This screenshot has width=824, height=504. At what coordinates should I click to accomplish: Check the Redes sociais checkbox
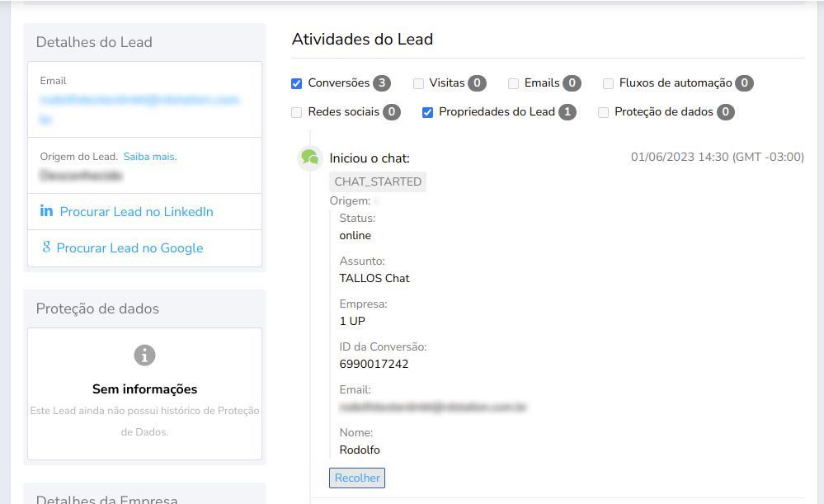[x=294, y=111]
